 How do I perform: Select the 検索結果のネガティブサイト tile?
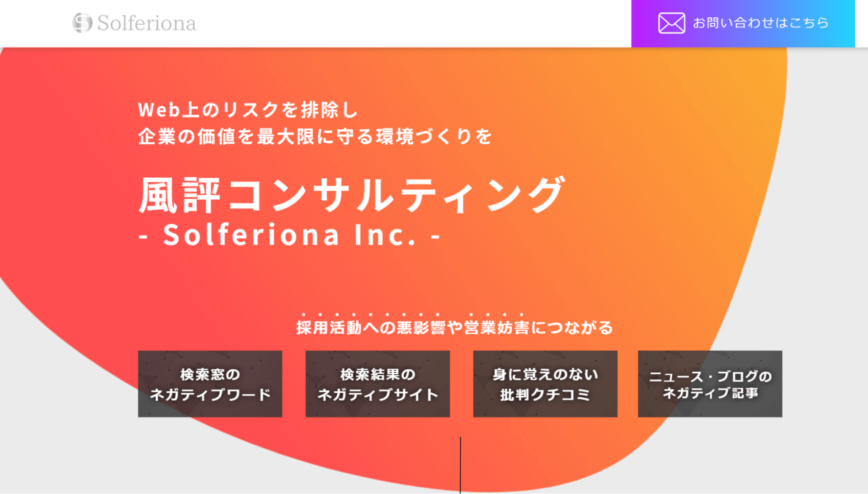tap(377, 384)
